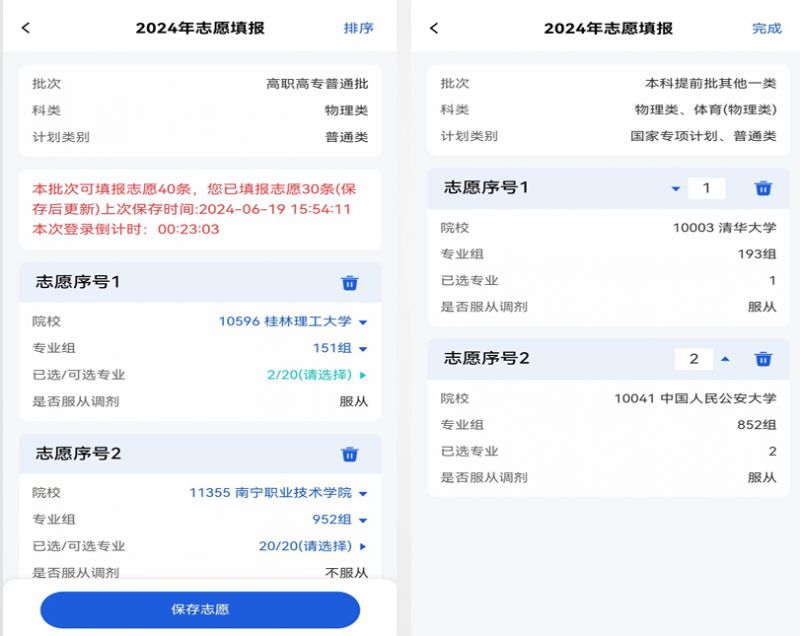Image resolution: width=800 pixels, height=636 pixels.
Task: Open 952组 major group dropdown
Action: point(340,519)
